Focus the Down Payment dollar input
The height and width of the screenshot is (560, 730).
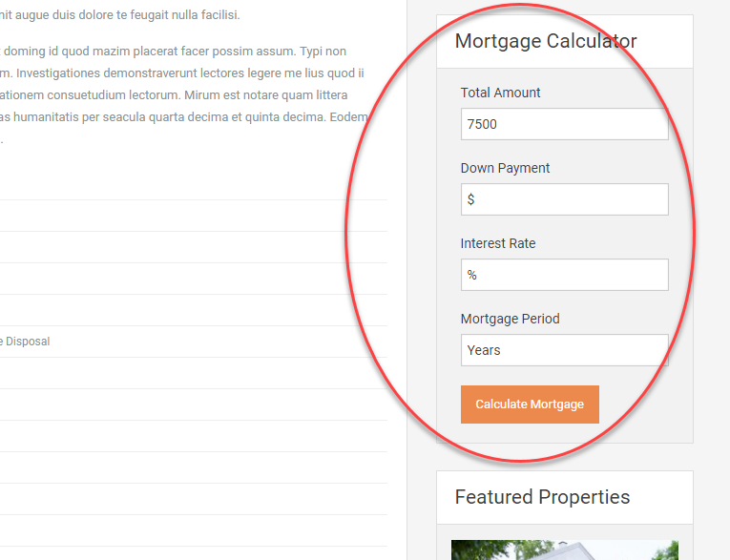pyautogui.click(x=564, y=199)
